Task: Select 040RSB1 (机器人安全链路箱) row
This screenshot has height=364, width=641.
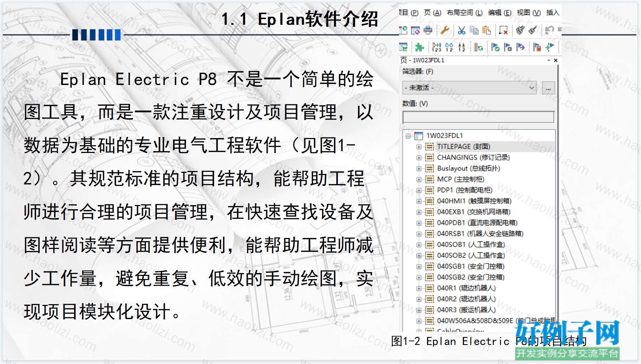Action: click(480, 234)
